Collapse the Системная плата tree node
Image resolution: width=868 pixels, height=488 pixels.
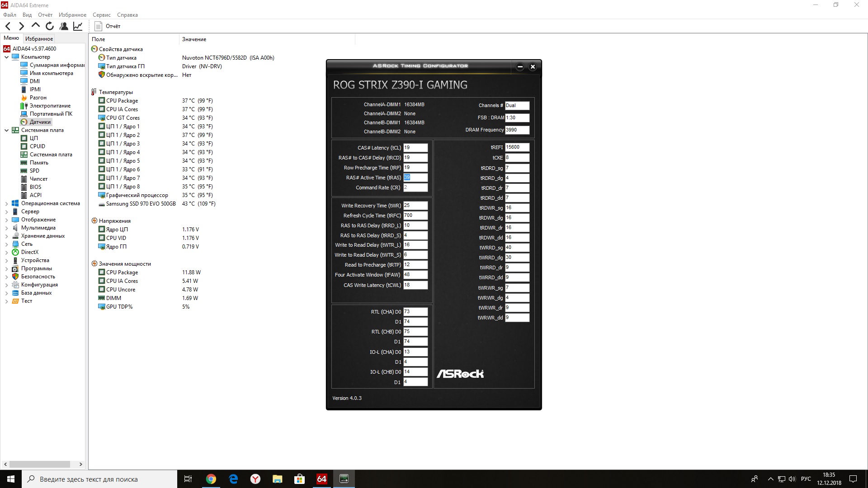point(6,130)
